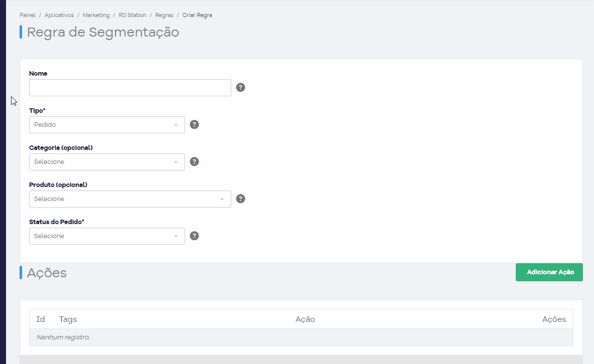Open Aplicativos in the breadcrumb
This screenshot has width=594, height=364.
59,15
